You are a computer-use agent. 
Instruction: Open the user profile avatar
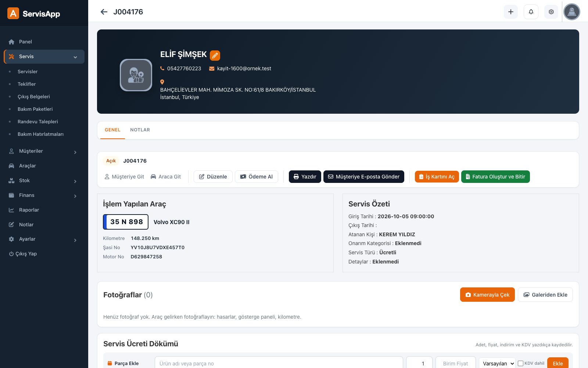click(x=572, y=12)
